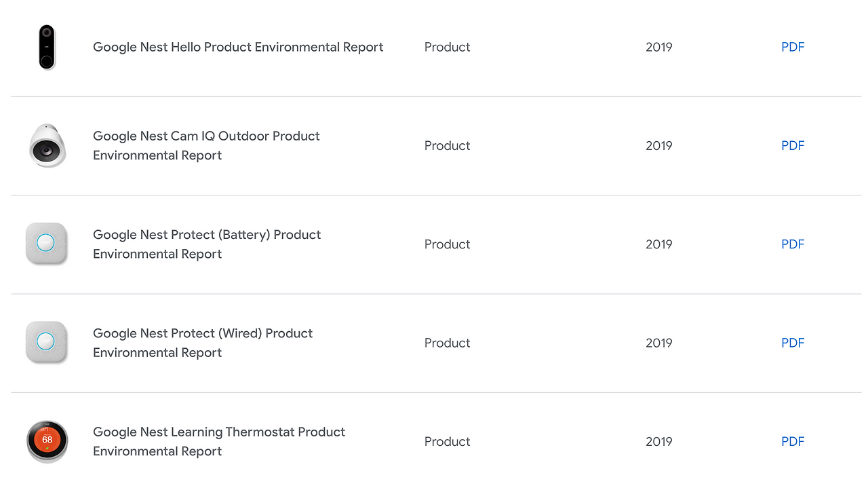868x490 pixels.
Task: Open the Google Nest Hello report PDF link
Action: (x=793, y=47)
